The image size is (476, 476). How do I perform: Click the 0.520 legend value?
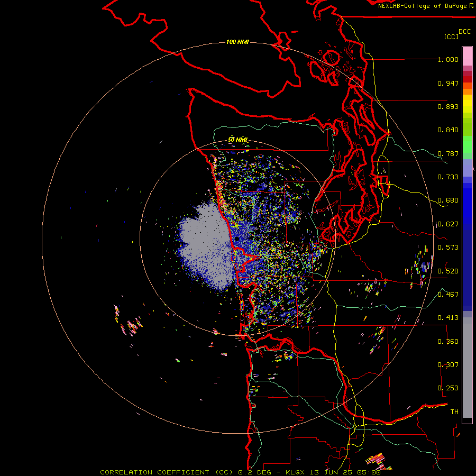448,271
